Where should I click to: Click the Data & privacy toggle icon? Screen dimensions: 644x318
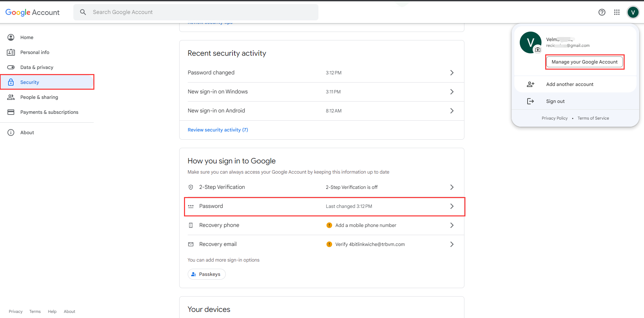coord(11,67)
